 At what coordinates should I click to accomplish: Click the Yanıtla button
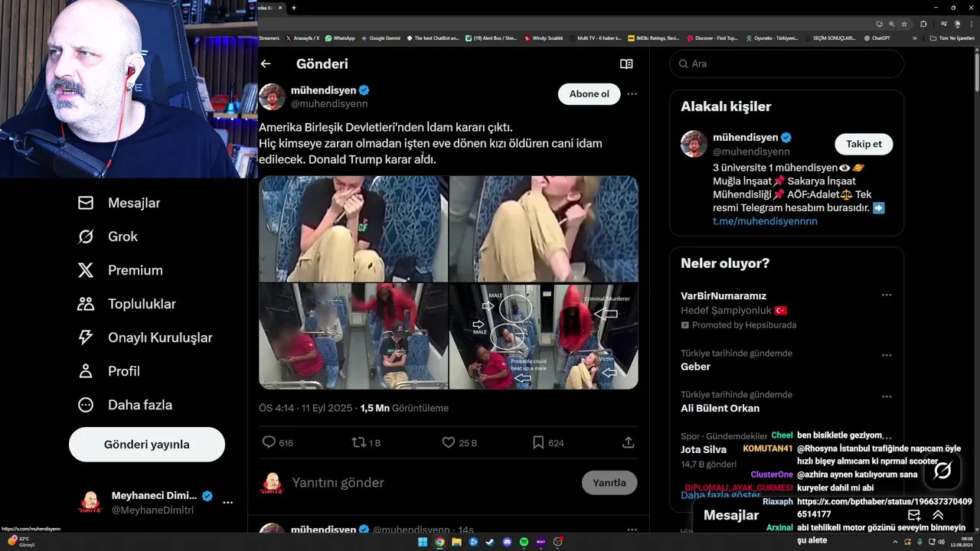[x=609, y=483]
